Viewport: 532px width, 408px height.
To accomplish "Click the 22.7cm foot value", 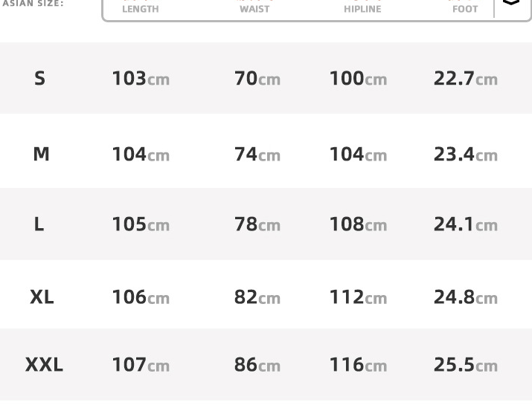I will 465,78.
